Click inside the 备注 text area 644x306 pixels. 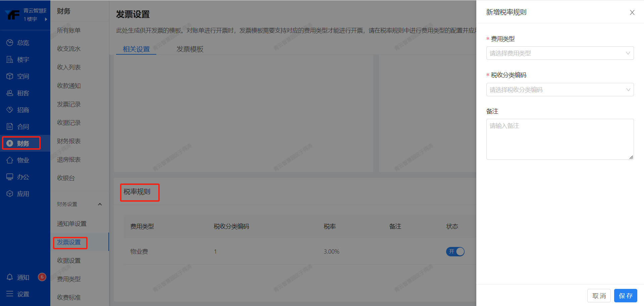(559, 139)
